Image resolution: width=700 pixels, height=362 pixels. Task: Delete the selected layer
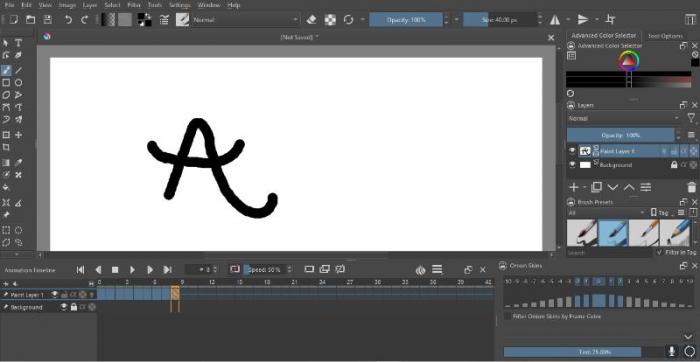click(x=692, y=187)
